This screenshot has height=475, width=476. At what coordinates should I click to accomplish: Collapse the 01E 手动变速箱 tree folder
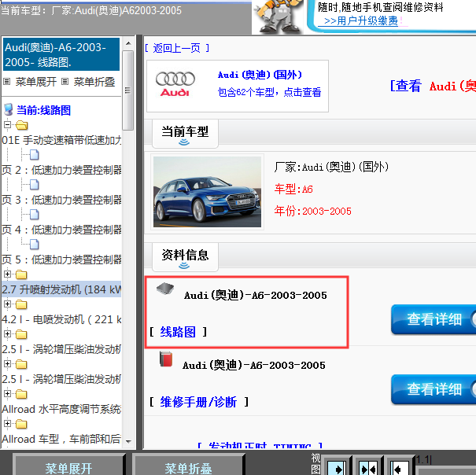7,124
